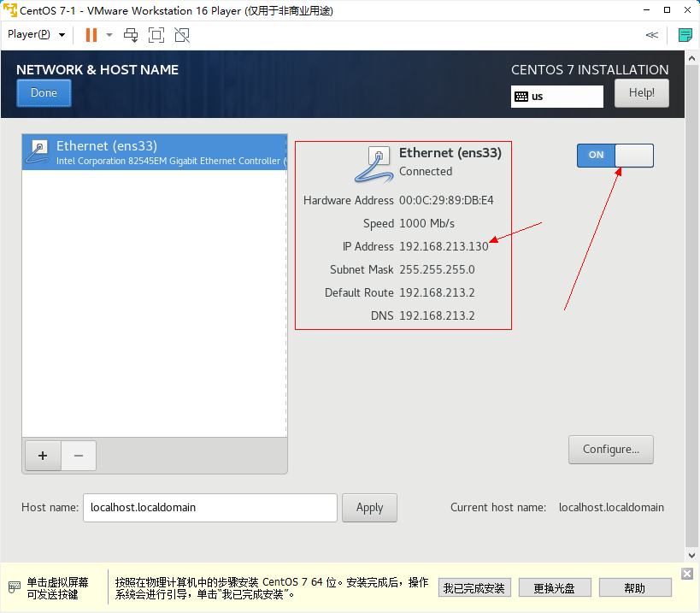The height and width of the screenshot is (613, 700).
Task: Open the Configure... network settings
Action: (x=610, y=450)
